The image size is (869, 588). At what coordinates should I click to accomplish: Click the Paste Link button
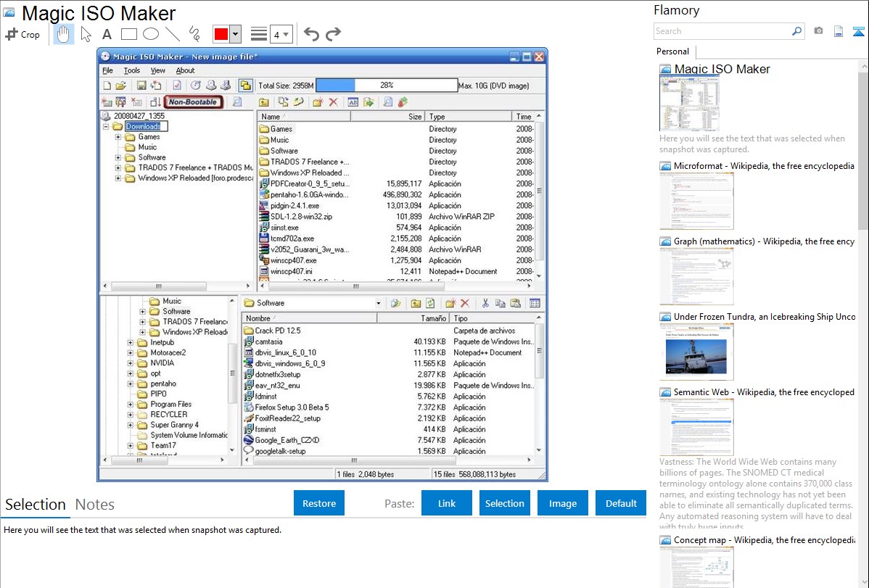(447, 503)
